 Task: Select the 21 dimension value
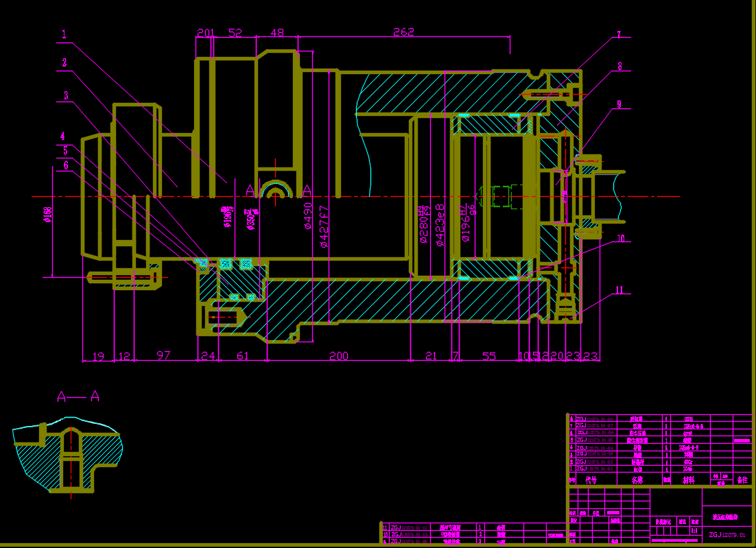coord(431,356)
